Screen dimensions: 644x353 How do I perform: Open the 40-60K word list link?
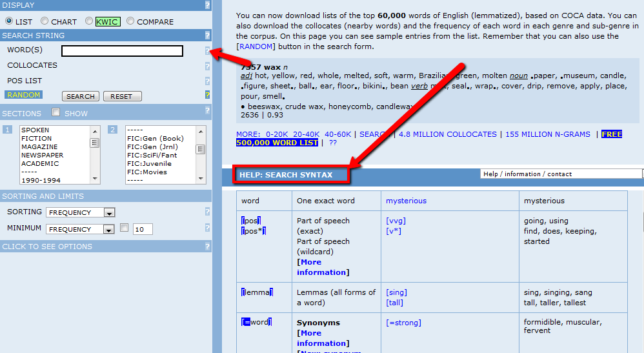[x=338, y=134]
